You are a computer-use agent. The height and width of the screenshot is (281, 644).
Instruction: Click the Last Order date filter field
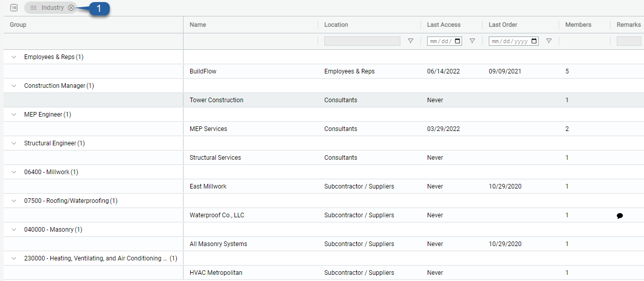513,41
